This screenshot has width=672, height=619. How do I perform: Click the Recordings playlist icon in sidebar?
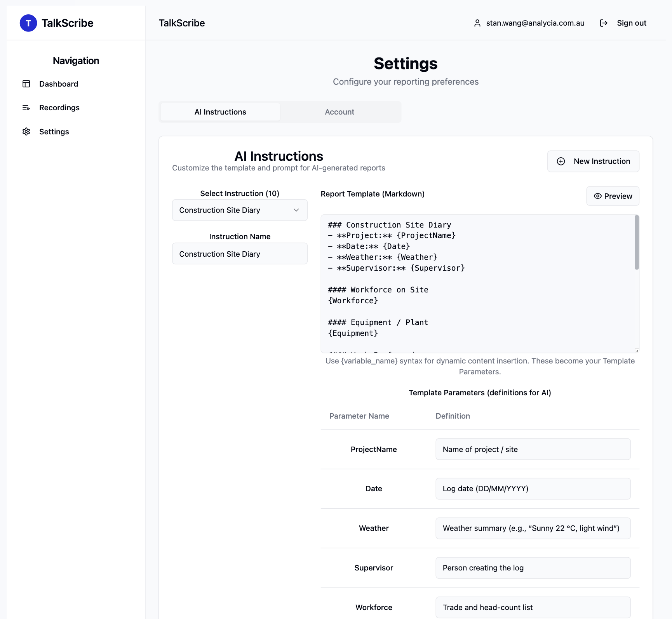[26, 108]
